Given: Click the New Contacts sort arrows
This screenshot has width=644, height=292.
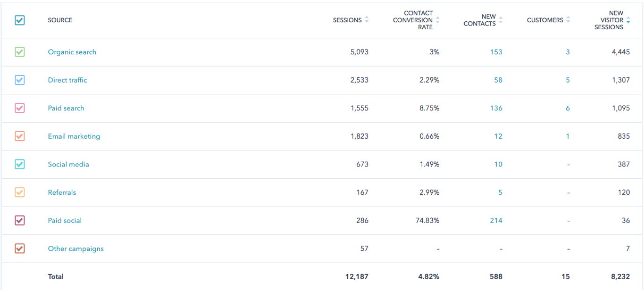Looking at the screenshot, I should (501, 20).
